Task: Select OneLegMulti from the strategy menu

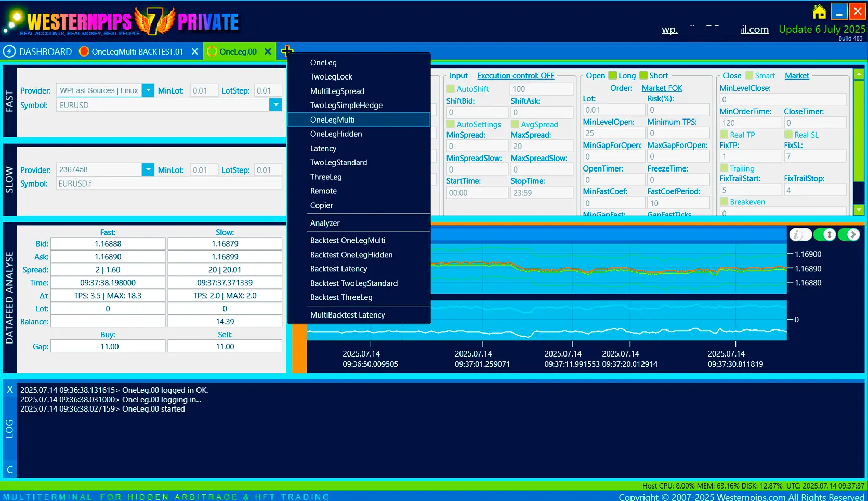Action: click(x=359, y=120)
